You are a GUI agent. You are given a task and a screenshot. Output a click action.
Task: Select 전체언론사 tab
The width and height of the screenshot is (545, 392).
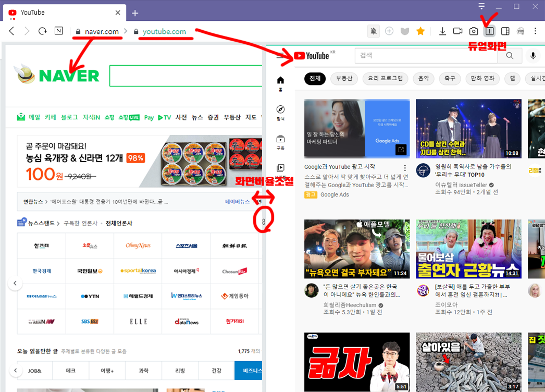click(x=119, y=223)
